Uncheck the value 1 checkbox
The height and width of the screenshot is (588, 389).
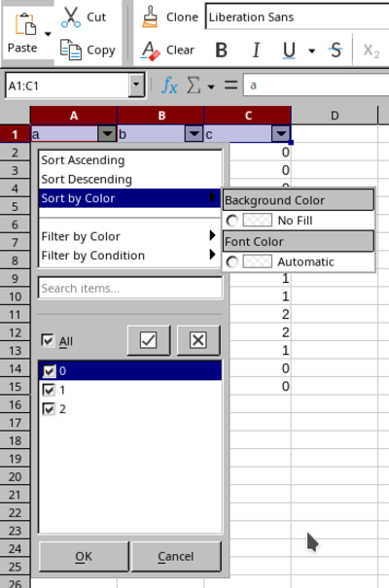[49, 390]
